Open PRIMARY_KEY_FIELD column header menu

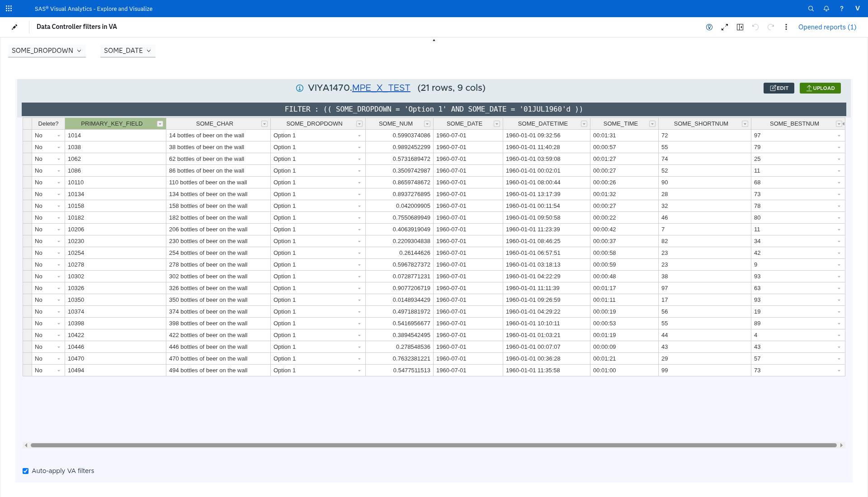[x=160, y=124]
